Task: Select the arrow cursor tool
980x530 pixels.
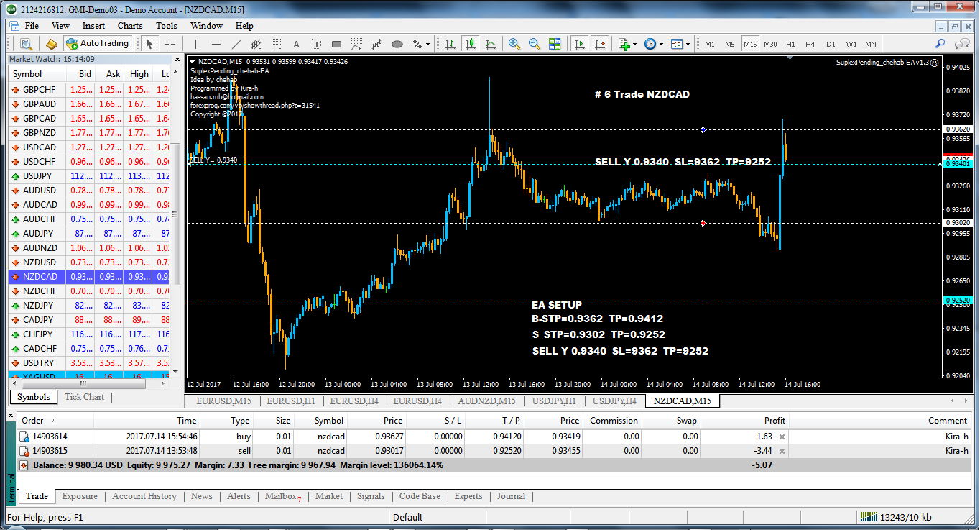Action: coord(150,44)
